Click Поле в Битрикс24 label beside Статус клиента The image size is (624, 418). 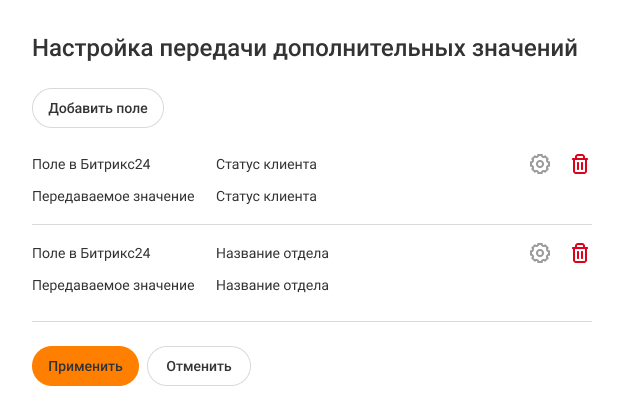91,164
